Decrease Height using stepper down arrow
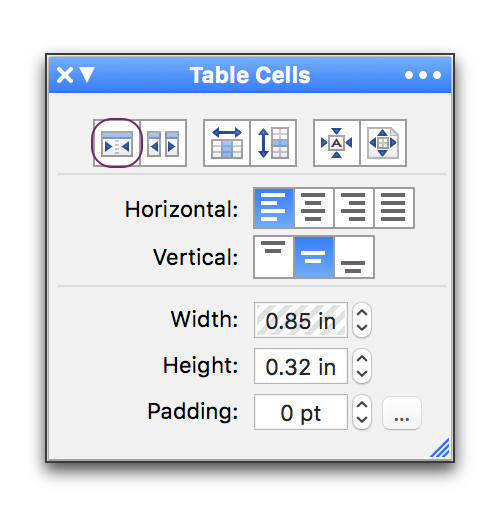This screenshot has height=515, width=501. click(362, 374)
